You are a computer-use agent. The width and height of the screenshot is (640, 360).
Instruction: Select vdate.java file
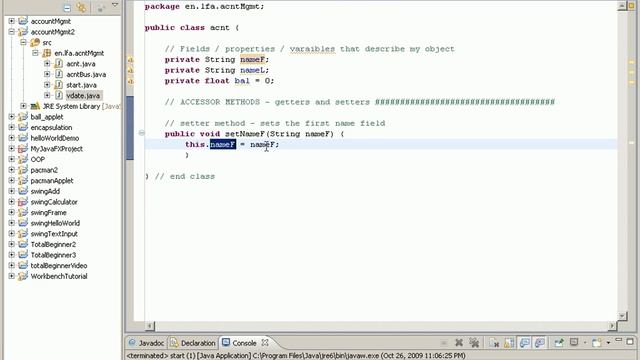coord(83,96)
